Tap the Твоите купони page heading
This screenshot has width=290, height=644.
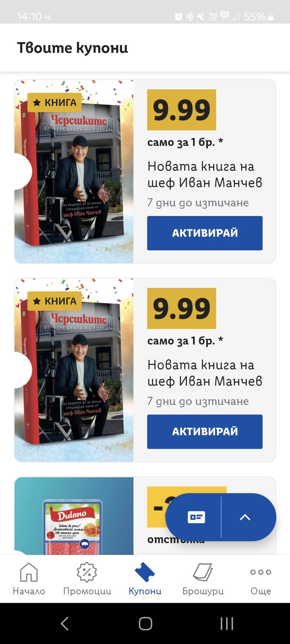click(x=72, y=48)
